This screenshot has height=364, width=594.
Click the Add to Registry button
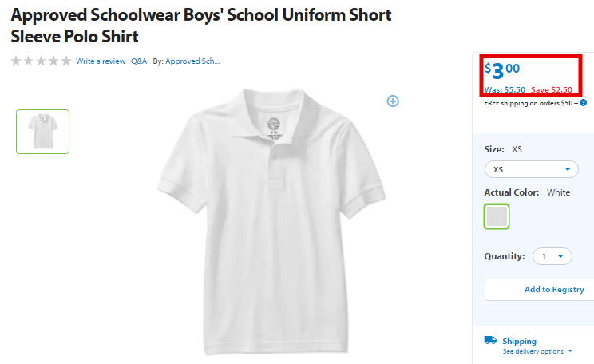(x=540, y=290)
